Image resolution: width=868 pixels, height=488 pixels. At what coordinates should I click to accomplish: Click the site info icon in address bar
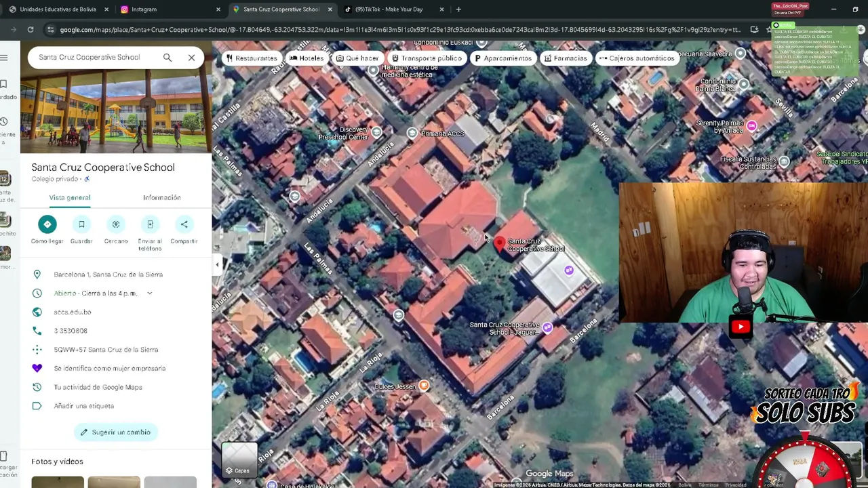(50, 30)
